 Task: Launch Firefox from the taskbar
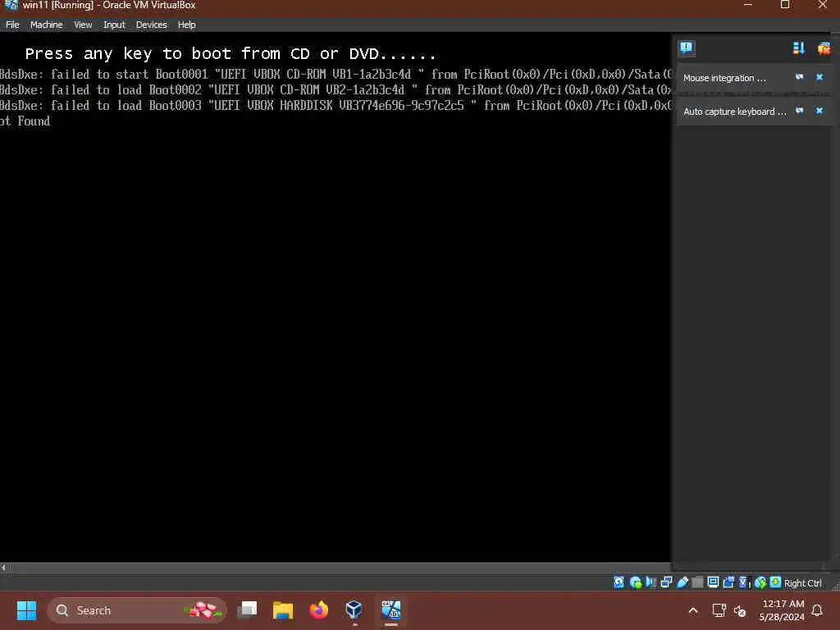click(x=319, y=609)
